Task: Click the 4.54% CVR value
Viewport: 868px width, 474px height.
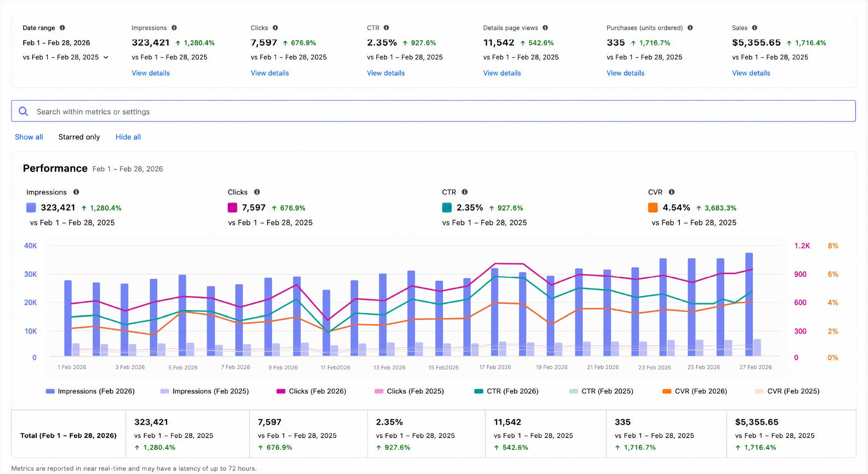Action: 676,208
